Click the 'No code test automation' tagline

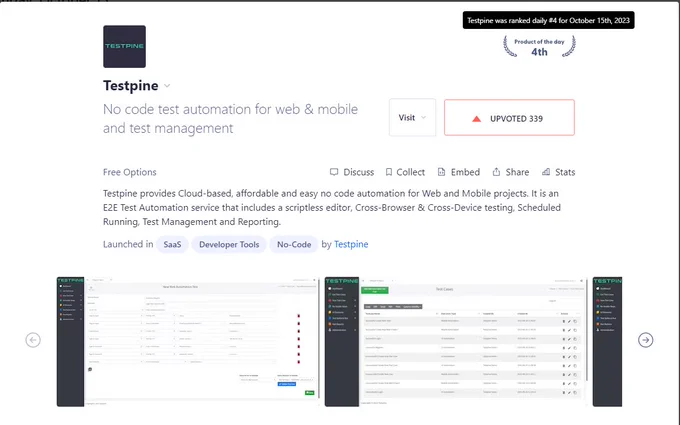click(230, 118)
